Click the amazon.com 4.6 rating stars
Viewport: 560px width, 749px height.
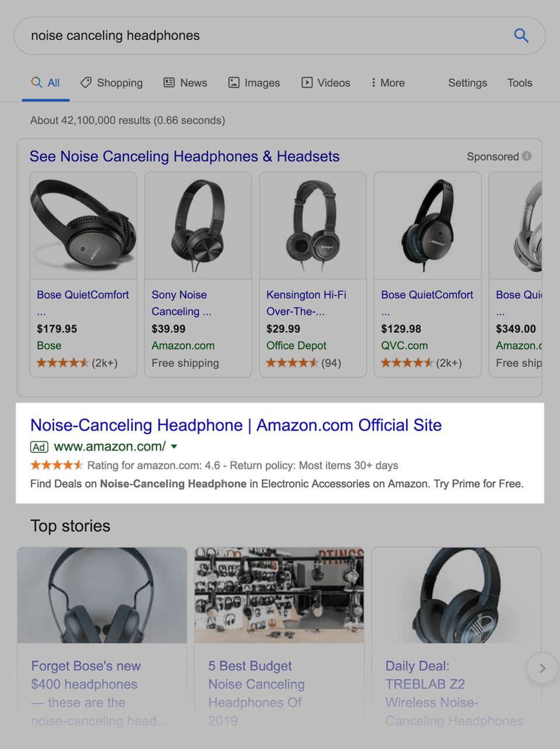click(57, 465)
